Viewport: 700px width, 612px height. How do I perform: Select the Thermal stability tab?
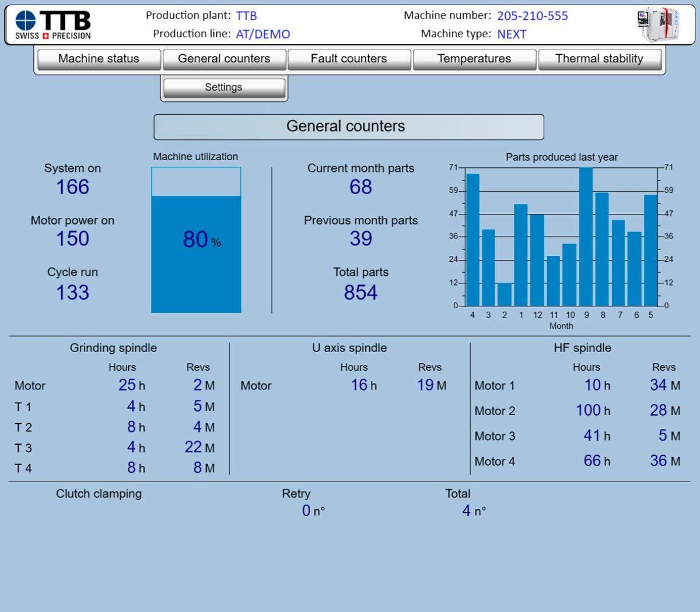click(599, 59)
